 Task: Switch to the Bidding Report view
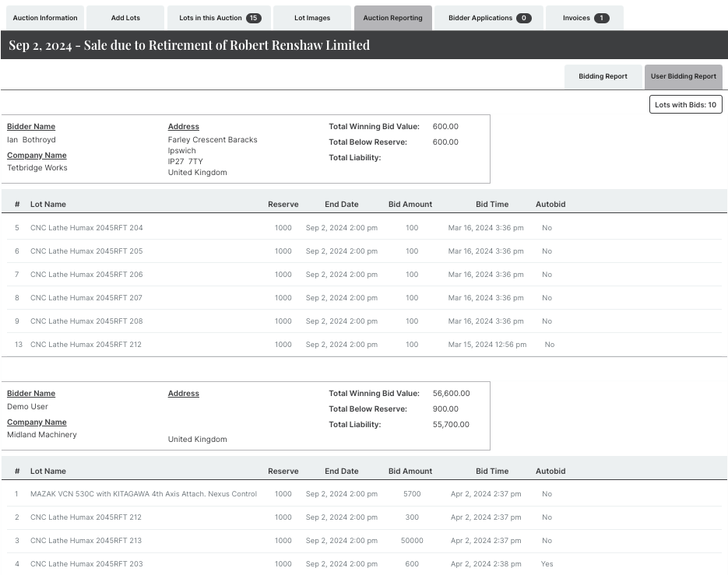tap(603, 76)
